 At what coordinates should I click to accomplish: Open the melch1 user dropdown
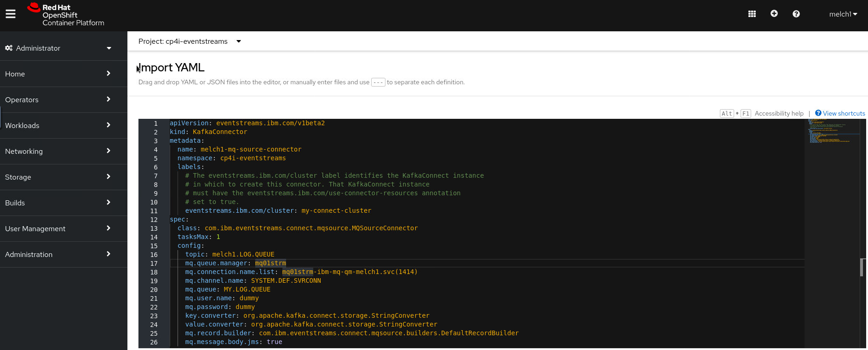coord(843,14)
